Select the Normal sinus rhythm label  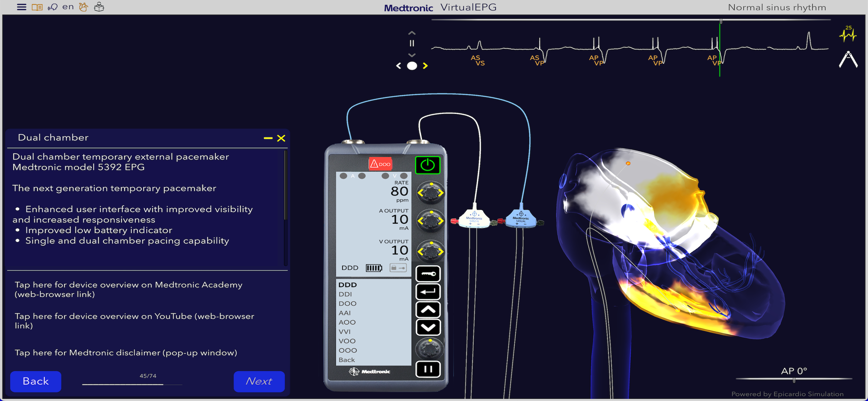click(x=777, y=7)
